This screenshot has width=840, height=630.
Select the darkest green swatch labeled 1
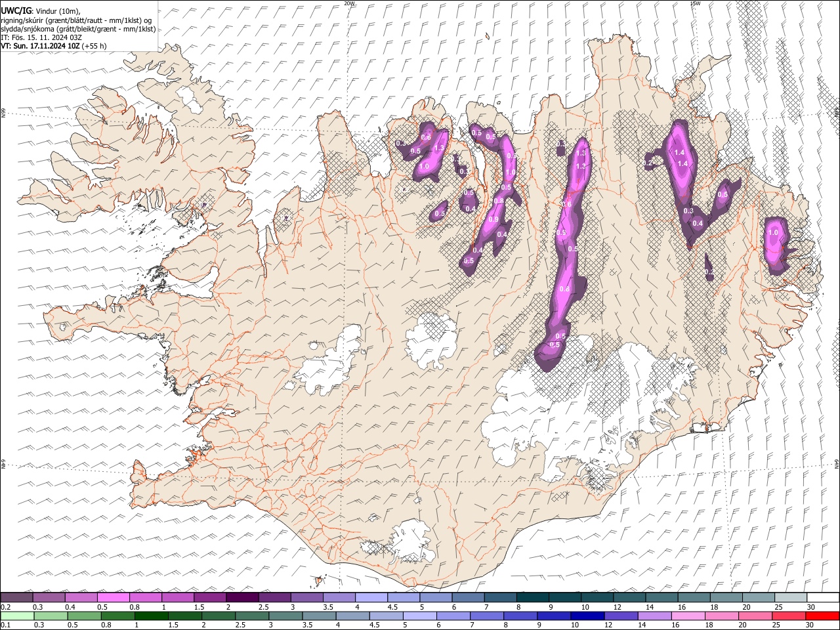click(152, 616)
